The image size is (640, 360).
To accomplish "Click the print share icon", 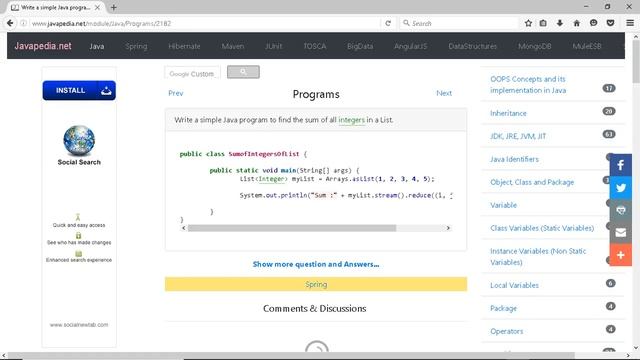I will (620, 210).
